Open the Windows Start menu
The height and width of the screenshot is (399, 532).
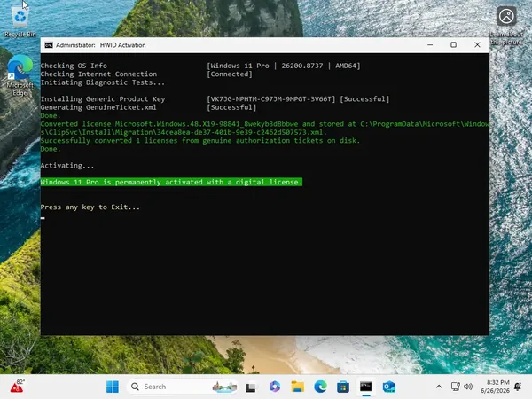pyautogui.click(x=113, y=387)
